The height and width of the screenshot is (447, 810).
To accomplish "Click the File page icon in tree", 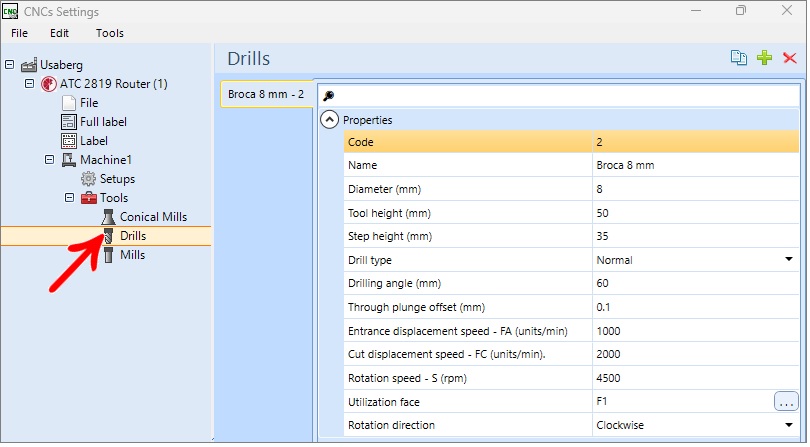I will pos(69,103).
